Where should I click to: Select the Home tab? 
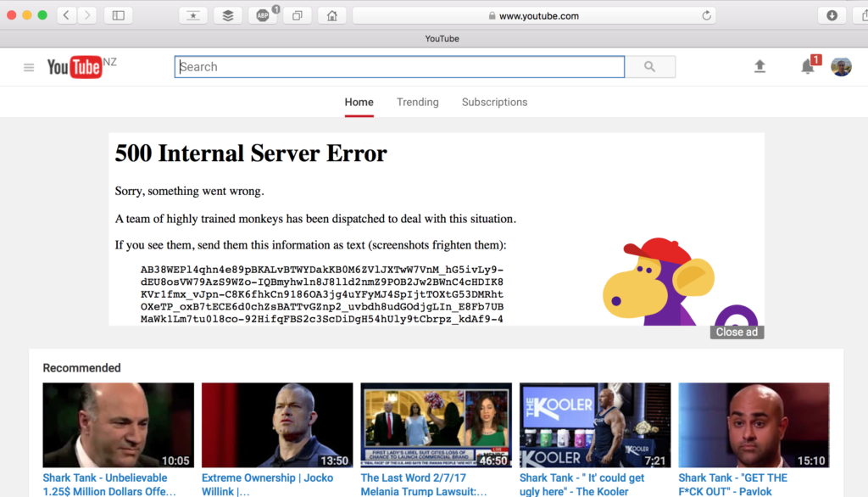pos(359,102)
